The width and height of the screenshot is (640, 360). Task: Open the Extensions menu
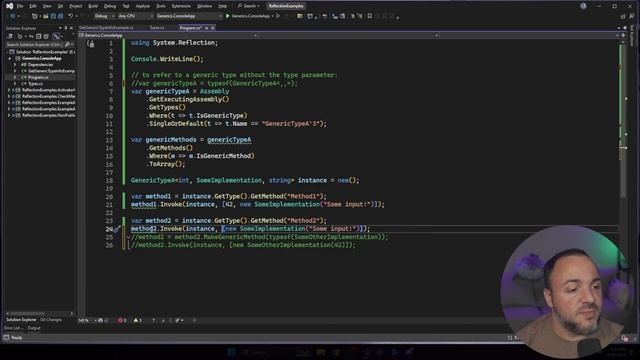pyautogui.click(x=181, y=6)
